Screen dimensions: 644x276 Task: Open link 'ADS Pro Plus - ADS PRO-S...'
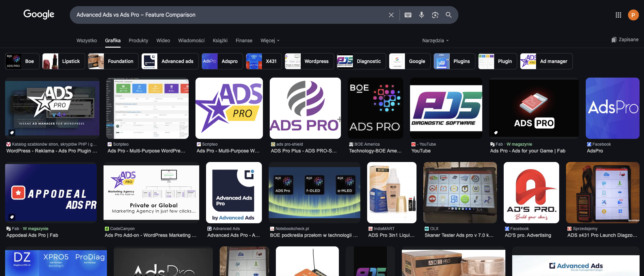click(304, 151)
